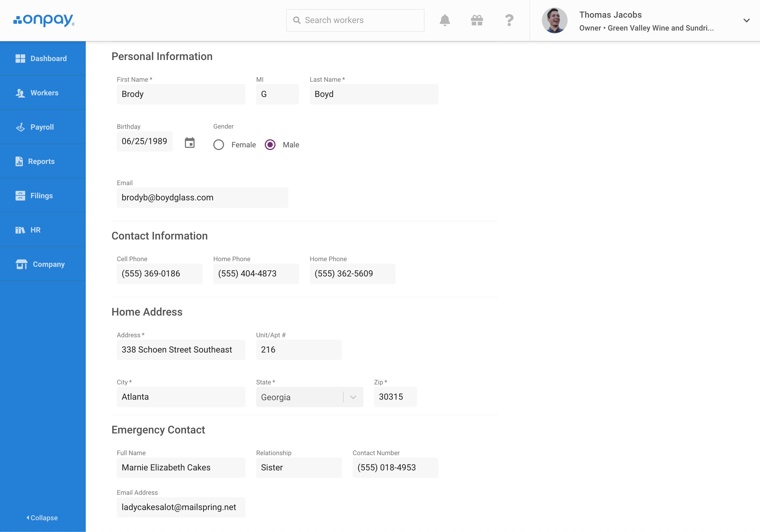Edit the Birthday date field

point(145,141)
